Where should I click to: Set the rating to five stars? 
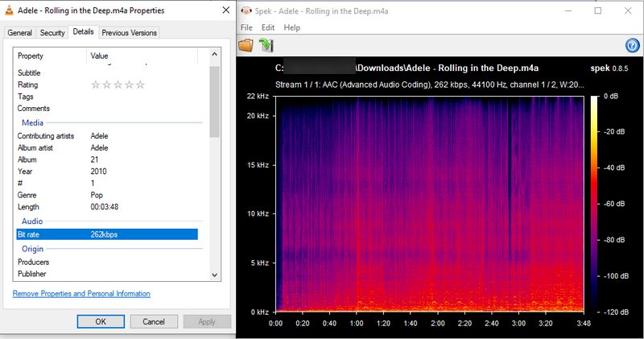click(x=140, y=85)
